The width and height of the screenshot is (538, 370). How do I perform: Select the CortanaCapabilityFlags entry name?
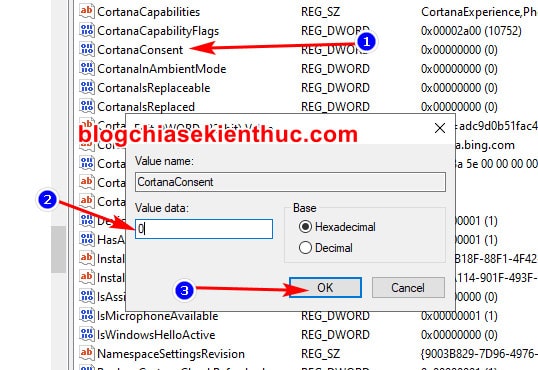pos(158,31)
